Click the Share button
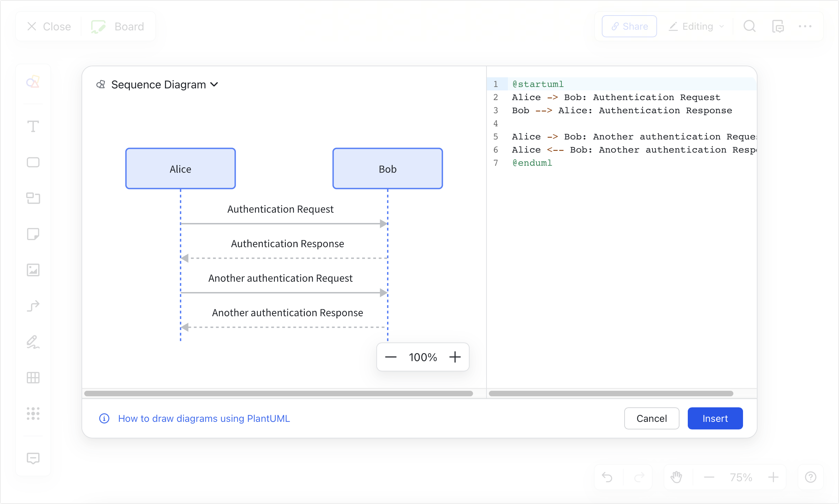 pos(629,26)
